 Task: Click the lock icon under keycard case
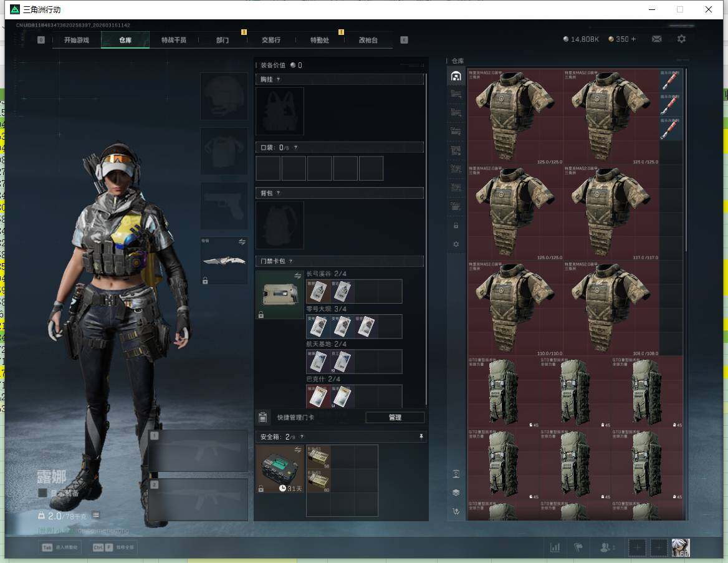click(x=261, y=314)
